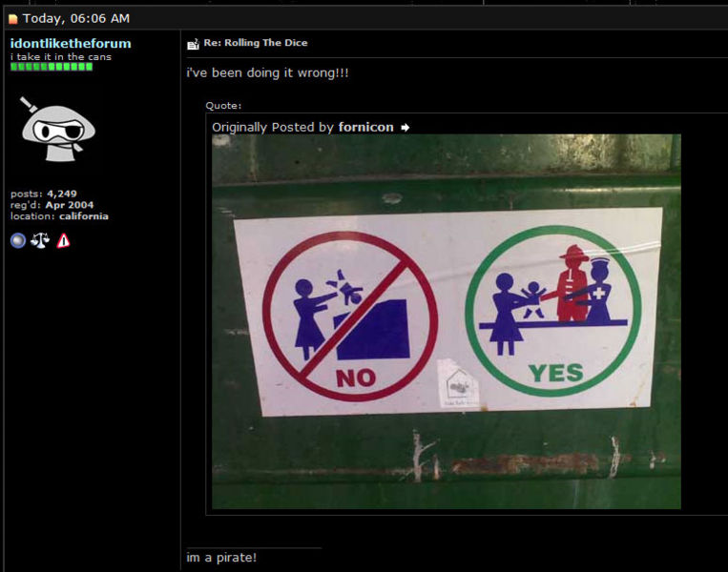Click the post count 4,249
Screen dimensions: 728x572
(x=61, y=194)
